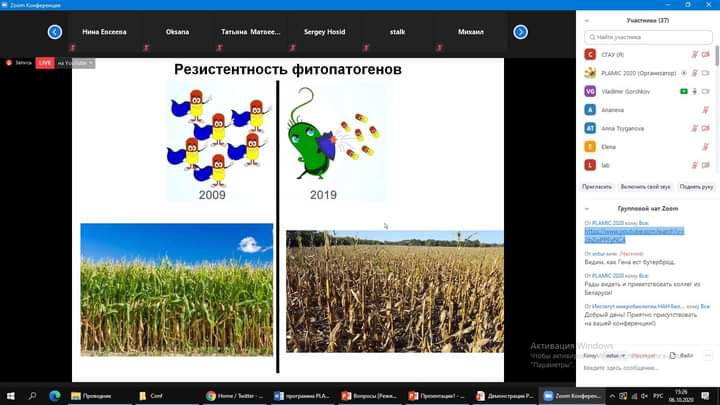Click Anna Tsyganova muted microphone icon

tap(695, 128)
